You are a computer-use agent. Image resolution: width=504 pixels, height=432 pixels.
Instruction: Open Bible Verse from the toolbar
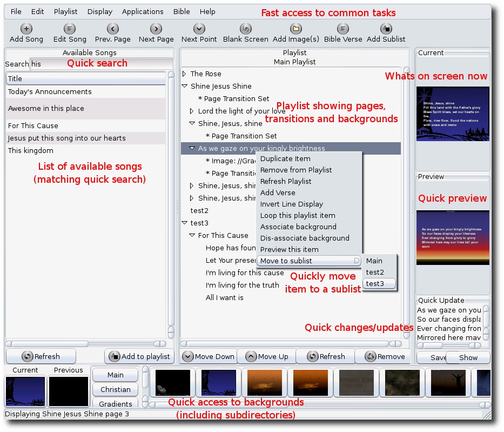343,29
